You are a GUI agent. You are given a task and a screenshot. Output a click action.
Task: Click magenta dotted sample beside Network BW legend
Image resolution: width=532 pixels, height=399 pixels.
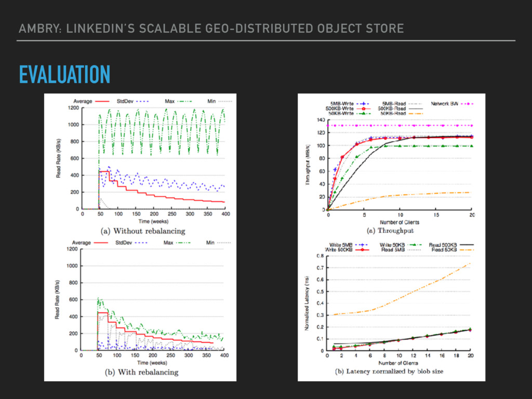(467, 104)
